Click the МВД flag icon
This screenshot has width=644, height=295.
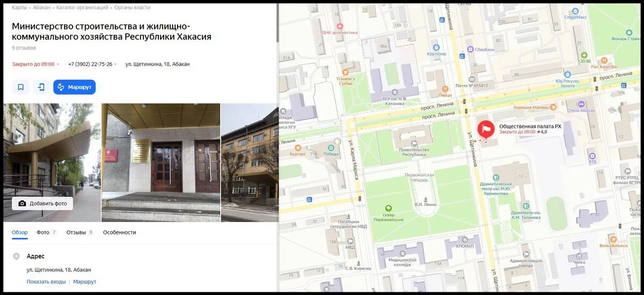[350, 242]
